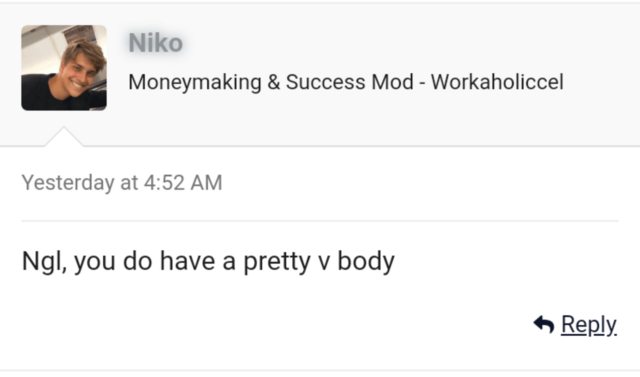Screen dimensions: 640x377
Task: Click the curved Reply arrow icon
Action: 544,325
